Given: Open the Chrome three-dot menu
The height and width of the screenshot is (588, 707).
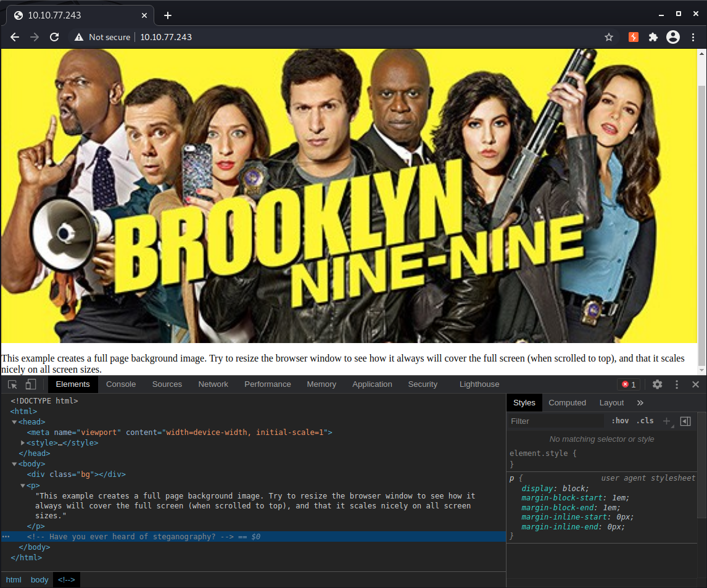Looking at the screenshot, I should point(693,37).
